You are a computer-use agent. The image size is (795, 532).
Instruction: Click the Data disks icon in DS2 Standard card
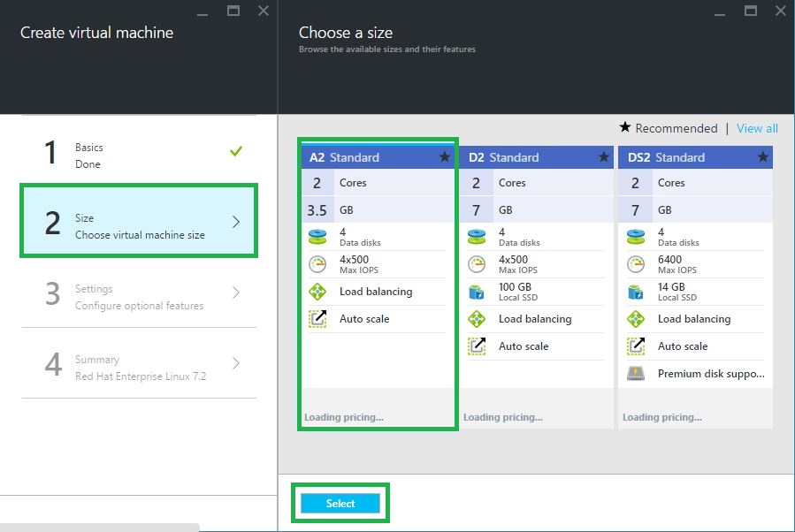pos(636,237)
